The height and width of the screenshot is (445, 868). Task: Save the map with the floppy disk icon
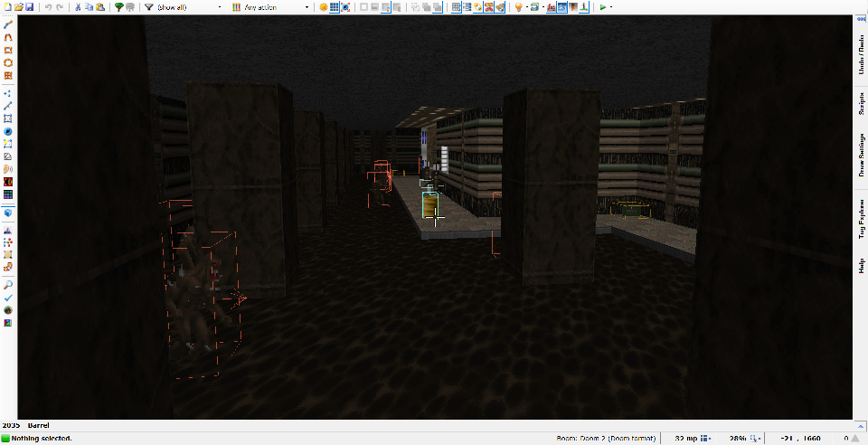point(29,7)
